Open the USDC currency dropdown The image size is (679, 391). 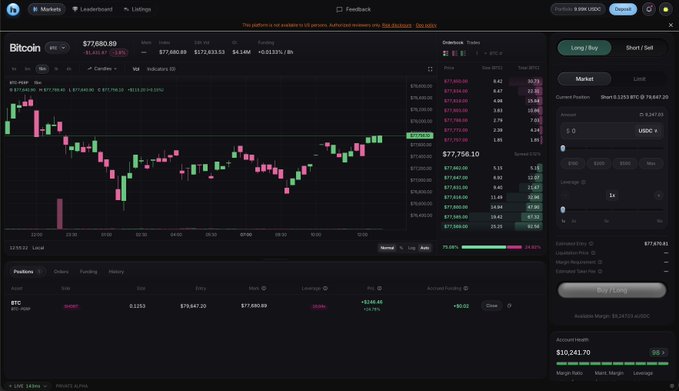point(648,131)
